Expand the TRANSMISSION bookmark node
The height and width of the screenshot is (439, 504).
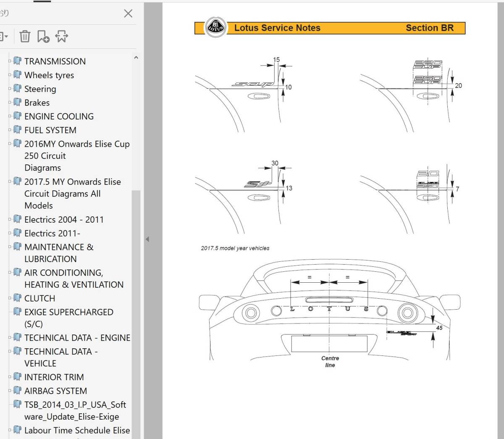coord(10,61)
